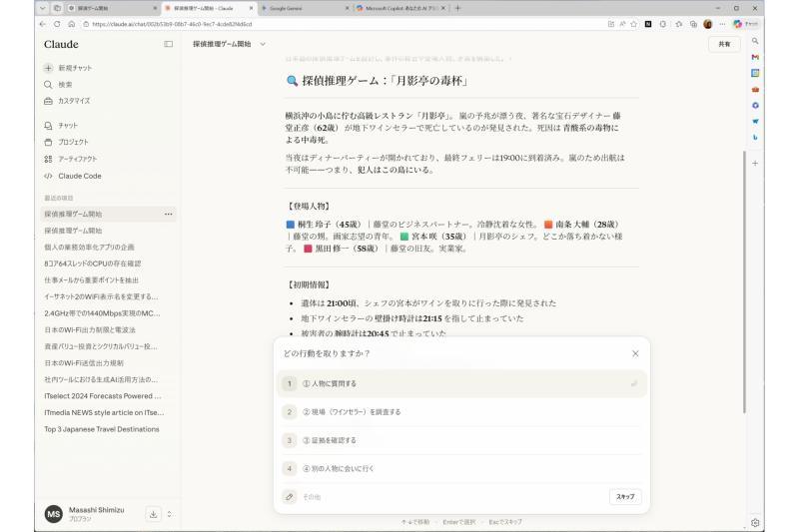Screen dimensions: 799x532
Task: Click the pencil icon beside その他
Action: pyautogui.click(x=290, y=496)
